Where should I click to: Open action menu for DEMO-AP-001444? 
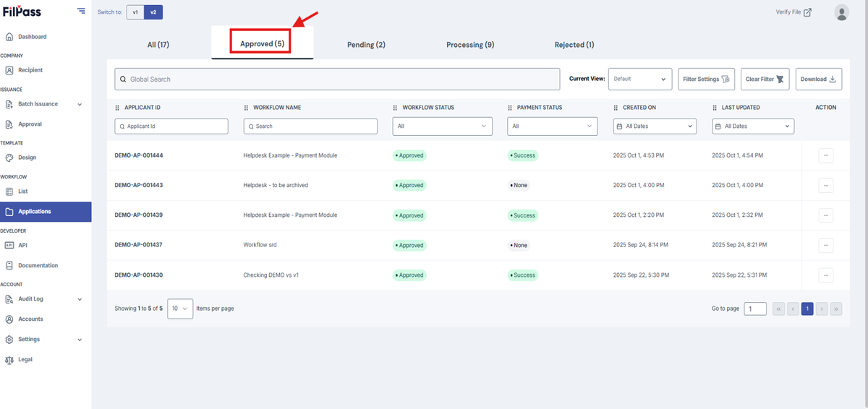[x=826, y=155]
